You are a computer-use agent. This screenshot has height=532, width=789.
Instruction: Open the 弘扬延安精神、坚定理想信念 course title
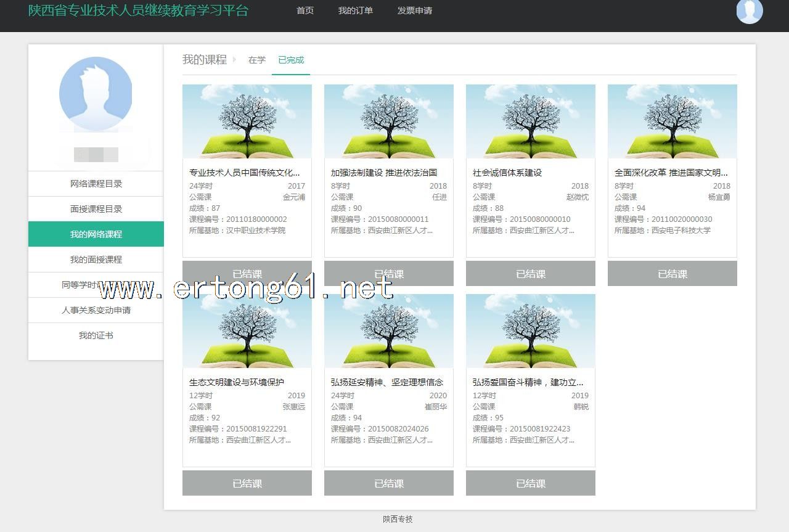pyautogui.click(x=386, y=382)
